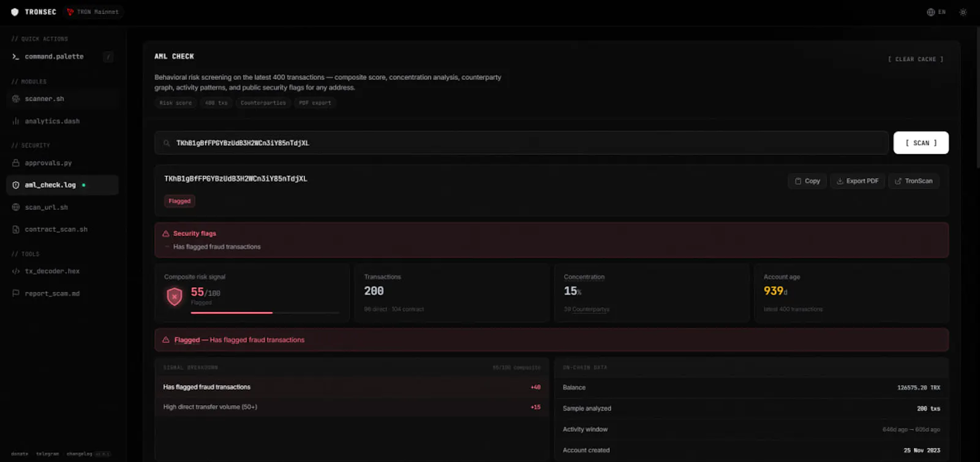Click the report_scam.md flag icon

click(x=16, y=293)
